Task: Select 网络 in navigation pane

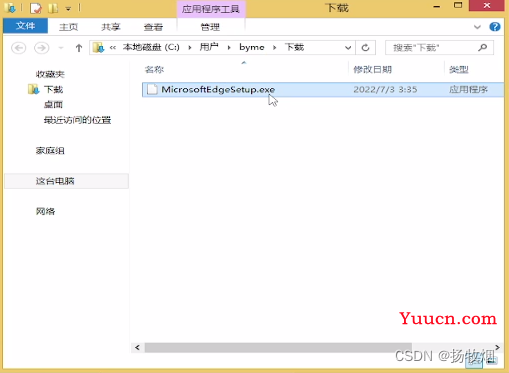Action: [x=45, y=211]
